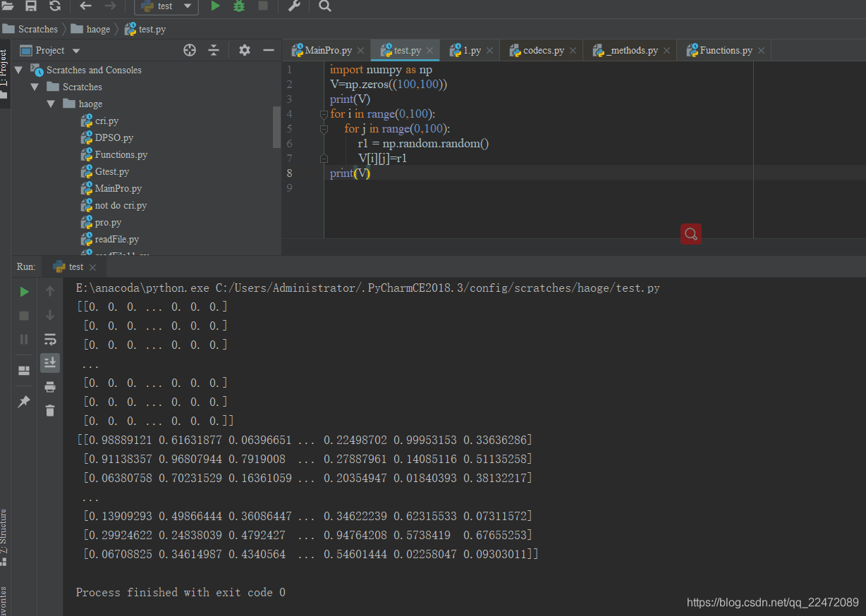Open the test run configuration dropdown
Viewport: 866px width, 616px height.
click(166, 6)
